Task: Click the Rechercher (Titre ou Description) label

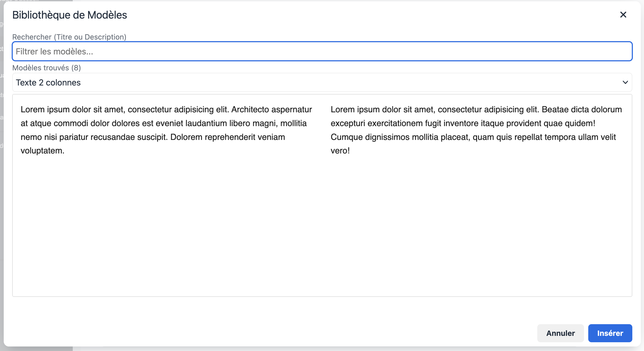Action: point(69,37)
